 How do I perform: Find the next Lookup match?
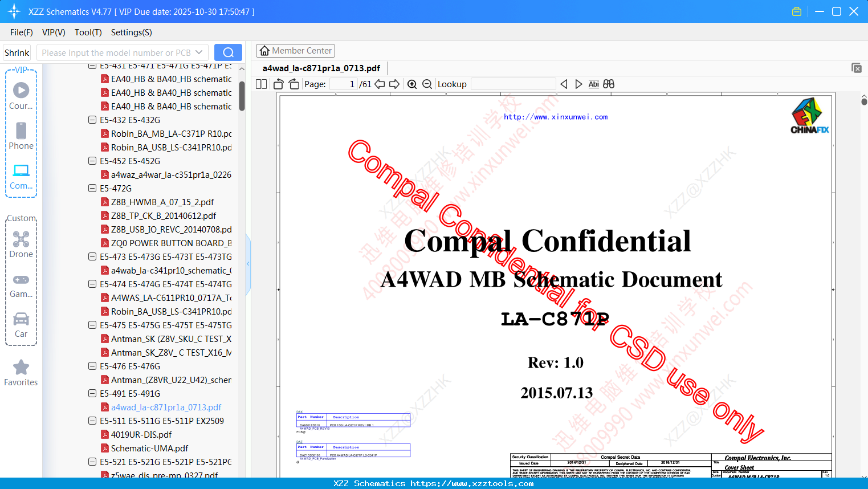[578, 84]
